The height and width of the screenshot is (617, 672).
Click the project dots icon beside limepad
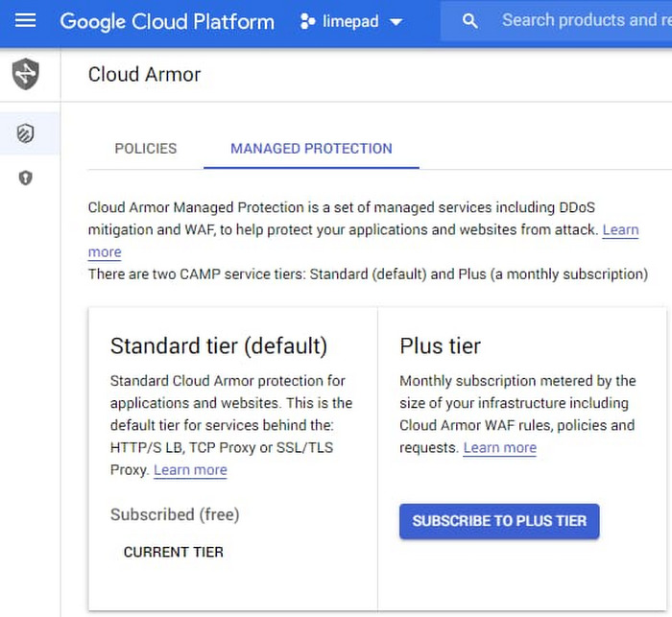(x=308, y=21)
